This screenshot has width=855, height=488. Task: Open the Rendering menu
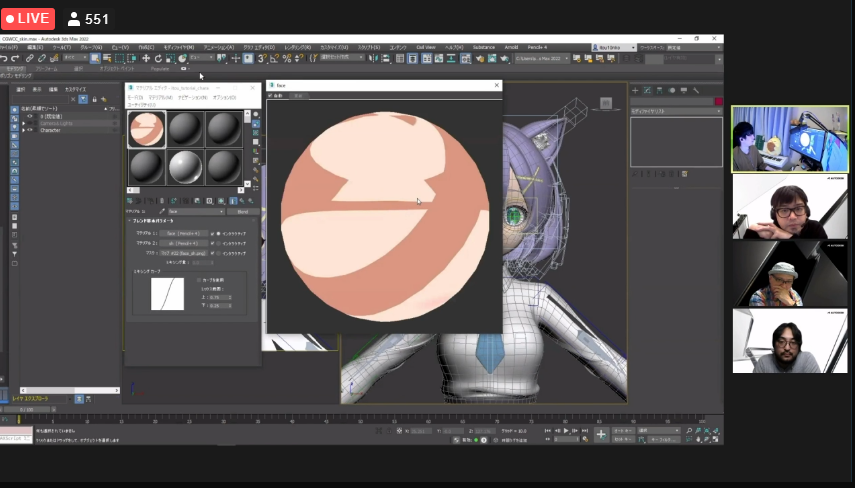[x=297, y=47]
